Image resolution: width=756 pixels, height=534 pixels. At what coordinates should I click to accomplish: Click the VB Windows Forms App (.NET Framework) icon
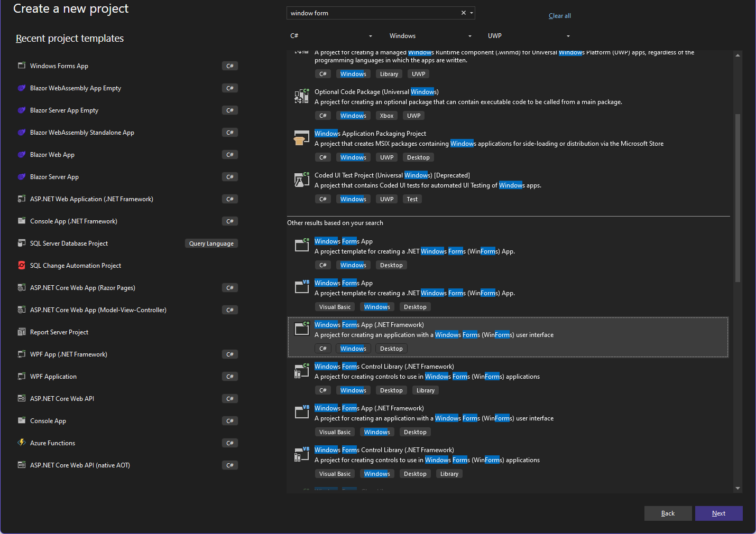pyautogui.click(x=302, y=413)
